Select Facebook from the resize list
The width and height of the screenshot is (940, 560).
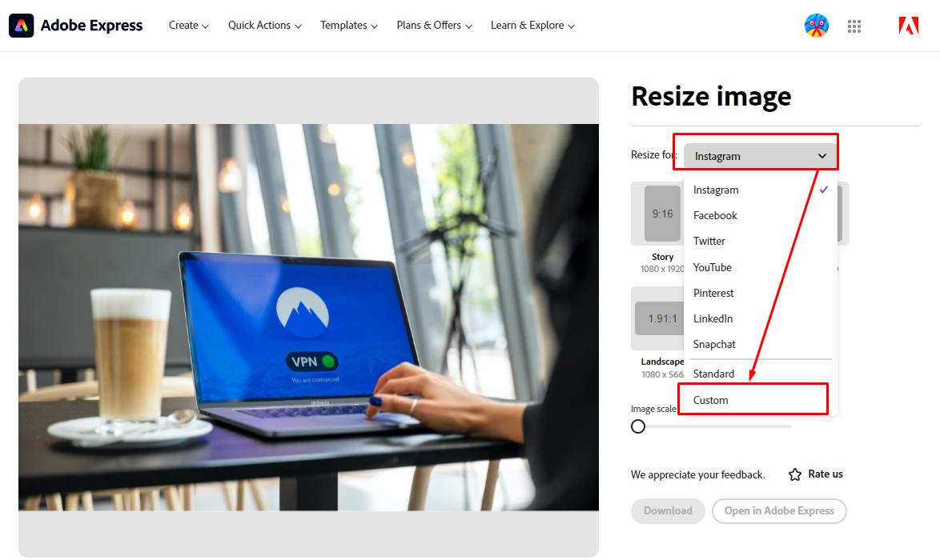[715, 215]
